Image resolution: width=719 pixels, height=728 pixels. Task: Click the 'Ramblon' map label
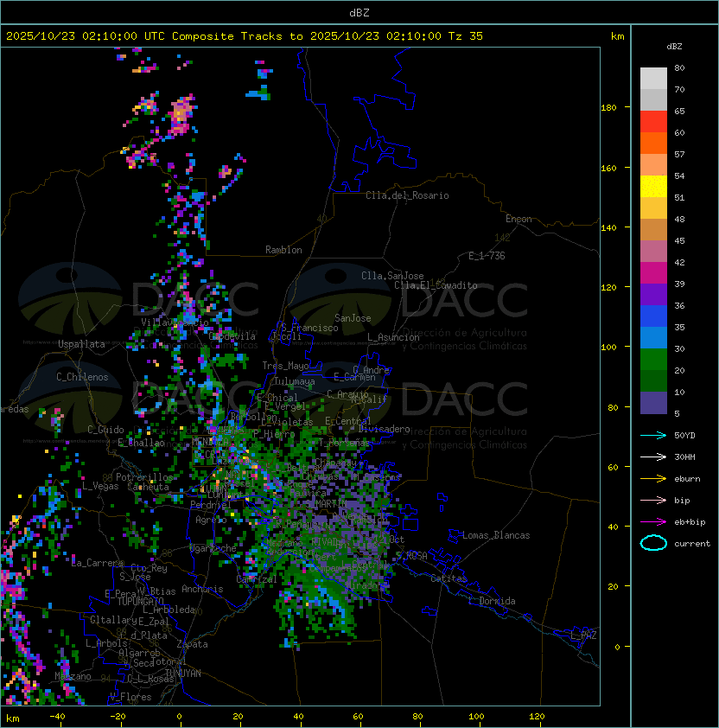point(283,250)
